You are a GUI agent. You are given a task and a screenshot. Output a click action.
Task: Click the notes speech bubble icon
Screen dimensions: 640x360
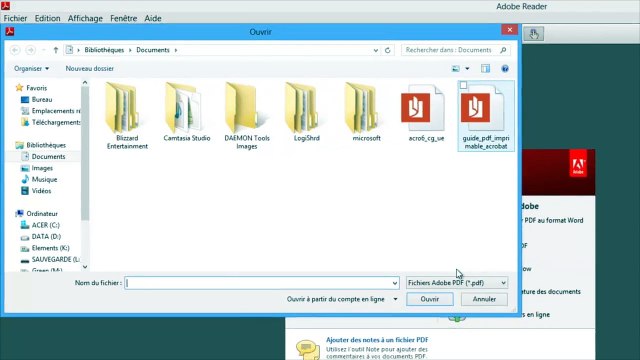pos(307,349)
